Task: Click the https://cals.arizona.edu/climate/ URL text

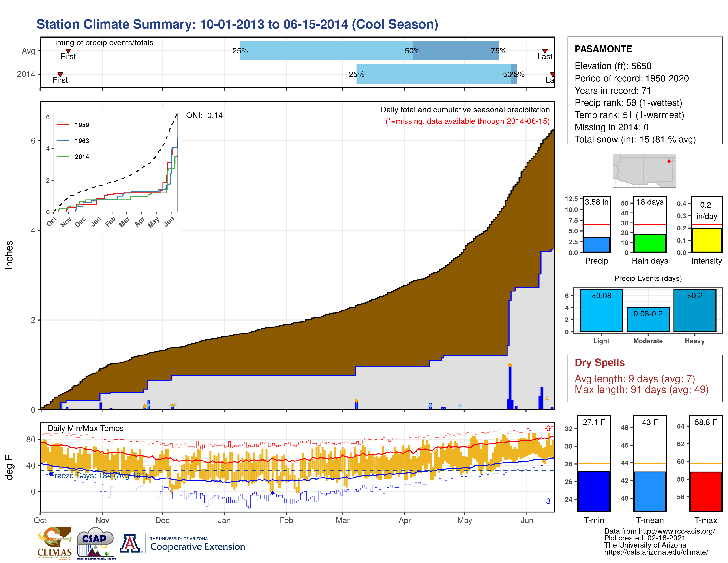Action: coord(656,552)
